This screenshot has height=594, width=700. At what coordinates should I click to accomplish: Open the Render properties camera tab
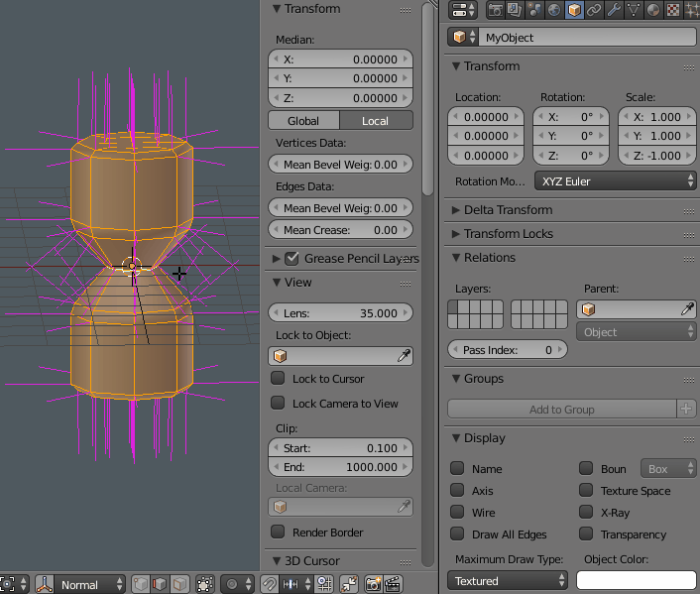pos(495,10)
